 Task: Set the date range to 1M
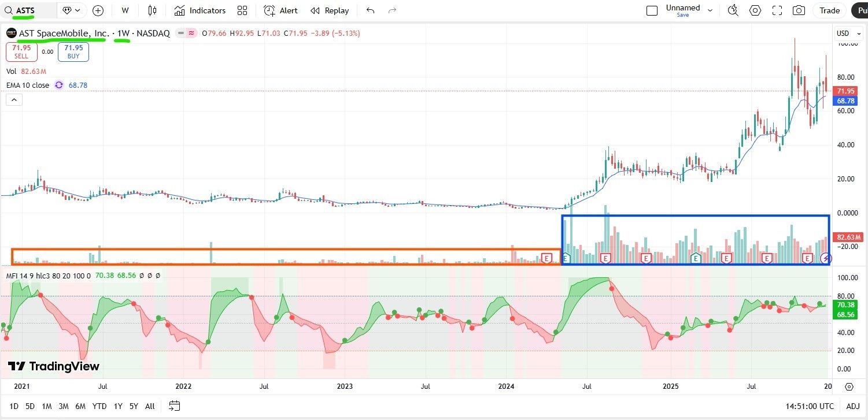[x=47, y=406]
